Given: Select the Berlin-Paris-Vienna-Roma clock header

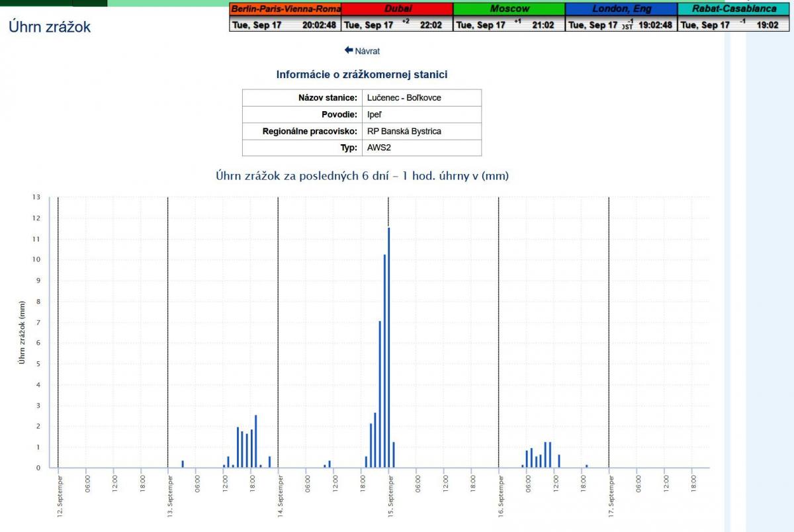Looking at the screenshot, I should click(x=285, y=9).
